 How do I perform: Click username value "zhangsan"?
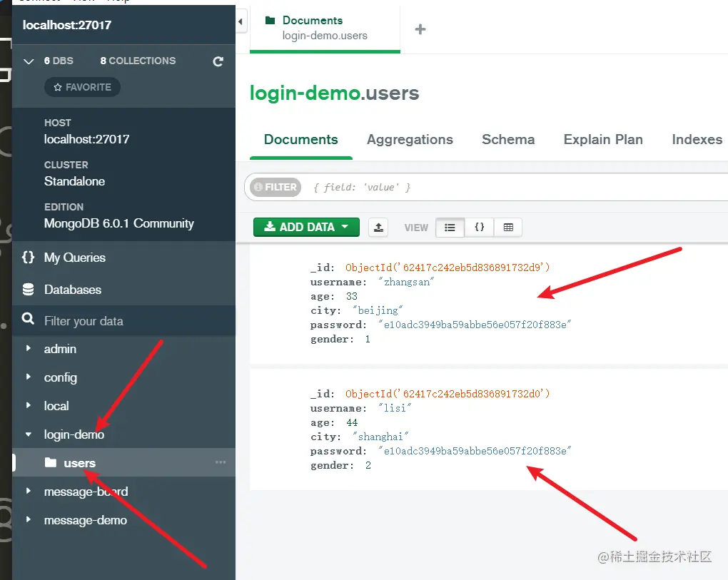(406, 282)
